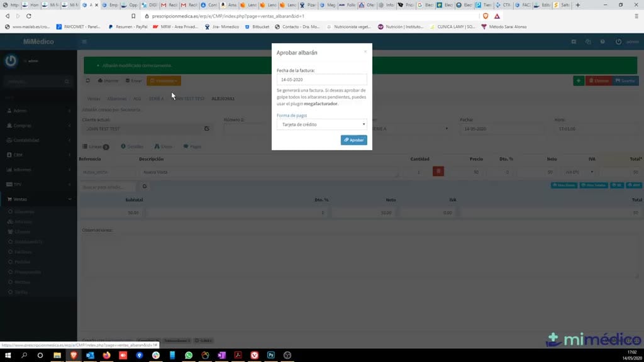644x362 pixels.
Task: Expand the Ventas sidebar menu
Action: [x=38, y=199]
